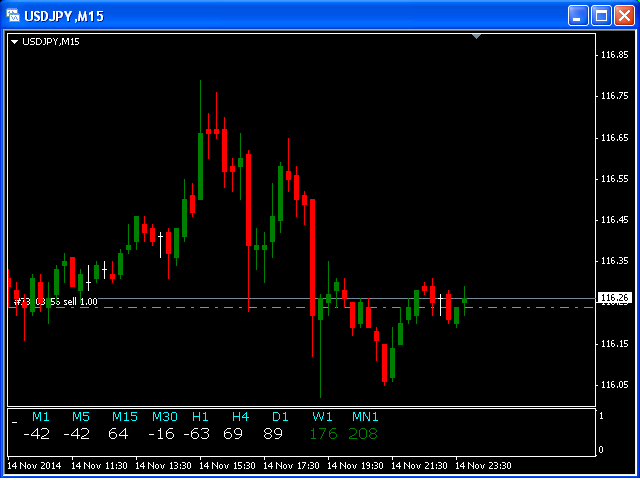Click the H1 timeframe label
Viewport: 640px width, 480px height.
point(200,417)
